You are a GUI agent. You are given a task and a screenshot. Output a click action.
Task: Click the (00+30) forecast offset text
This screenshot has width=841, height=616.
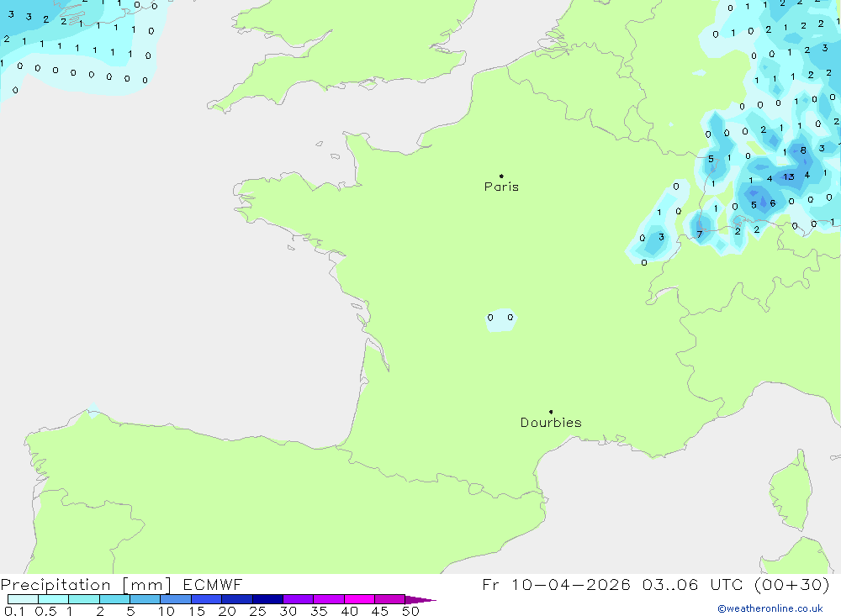(791, 584)
